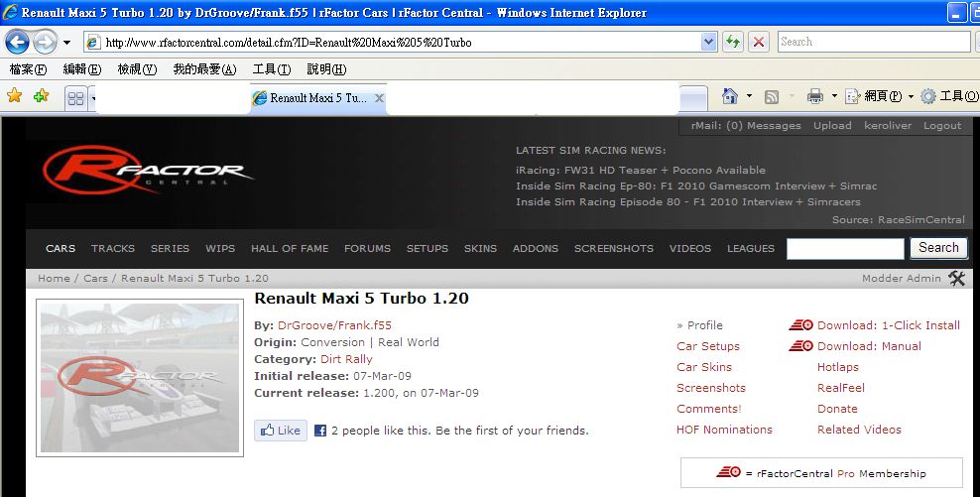Open the 檢視(V) menu
980x497 pixels.
pyautogui.click(x=137, y=69)
